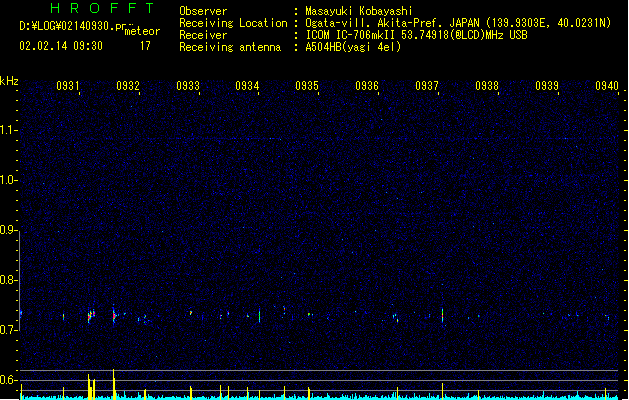
Task: Click the 0931 time marker
Action: 68,86
